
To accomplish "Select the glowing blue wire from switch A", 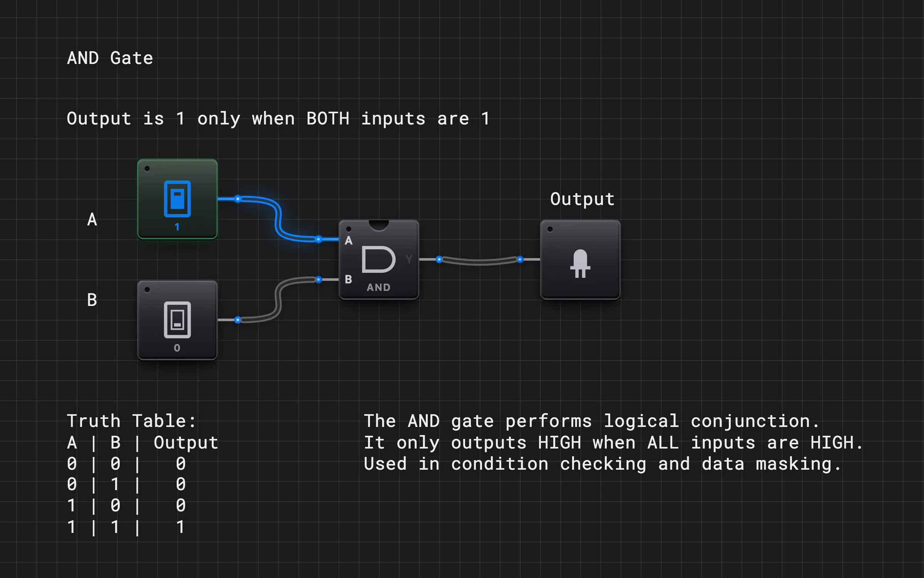I will 278,219.
